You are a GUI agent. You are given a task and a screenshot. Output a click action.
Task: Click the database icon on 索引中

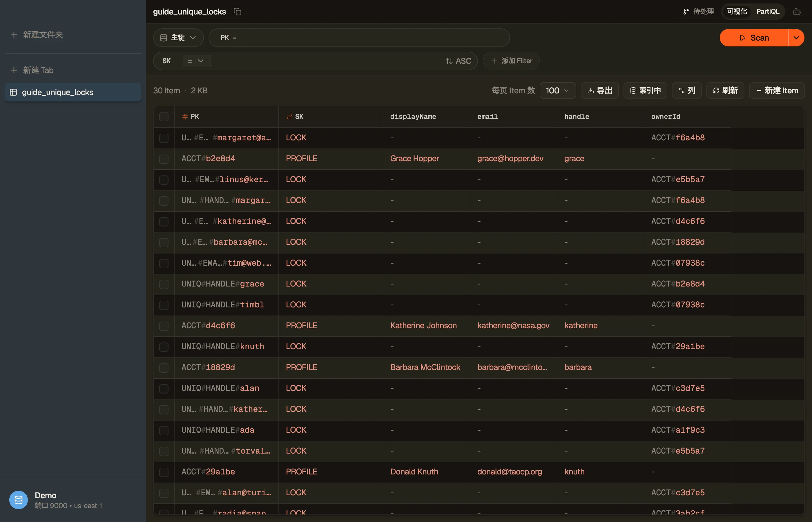(633, 90)
